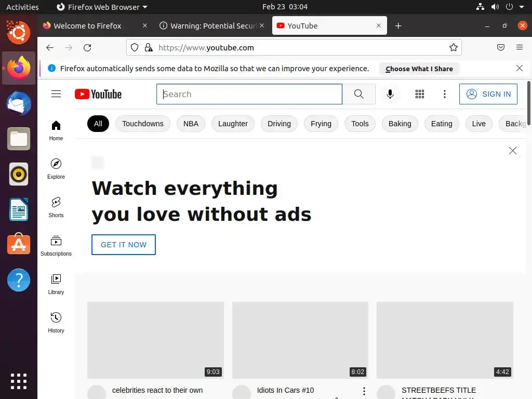Click Choose What I Share button
The width and height of the screenshot is (532, 399).
[x=419, y=69]
